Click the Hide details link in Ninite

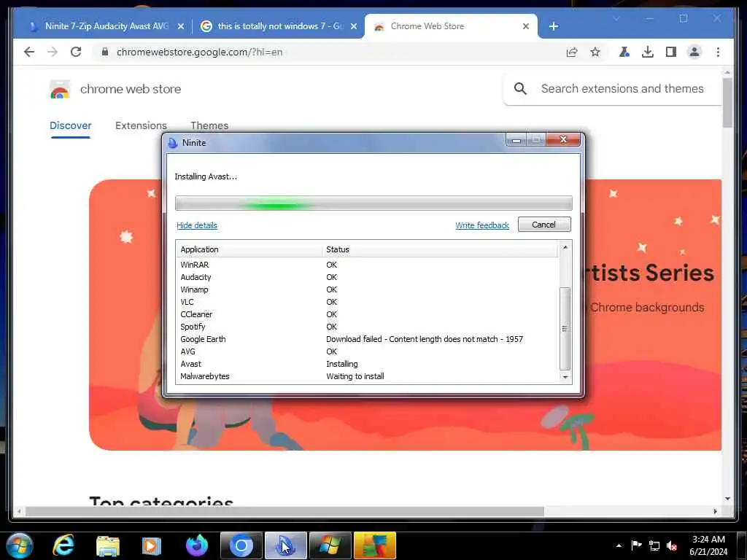tap(197, 225)
